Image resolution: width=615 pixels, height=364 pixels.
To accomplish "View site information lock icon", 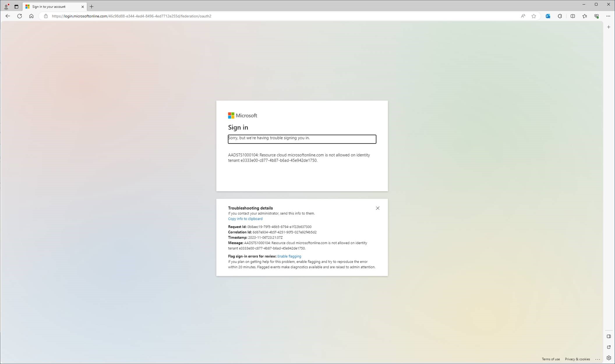I will (x=46, y=16).
